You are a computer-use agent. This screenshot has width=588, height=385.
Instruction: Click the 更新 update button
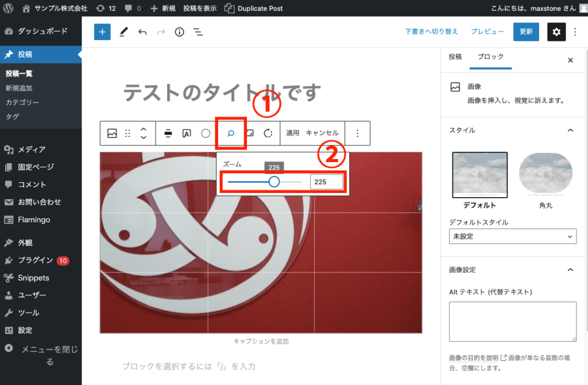[x=526, y=32]
